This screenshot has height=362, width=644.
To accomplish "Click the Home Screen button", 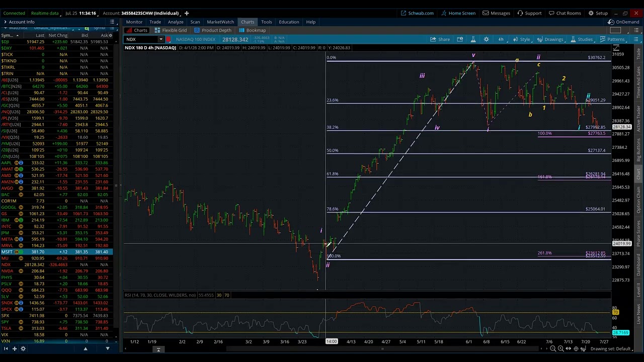I will coord(458,13).
